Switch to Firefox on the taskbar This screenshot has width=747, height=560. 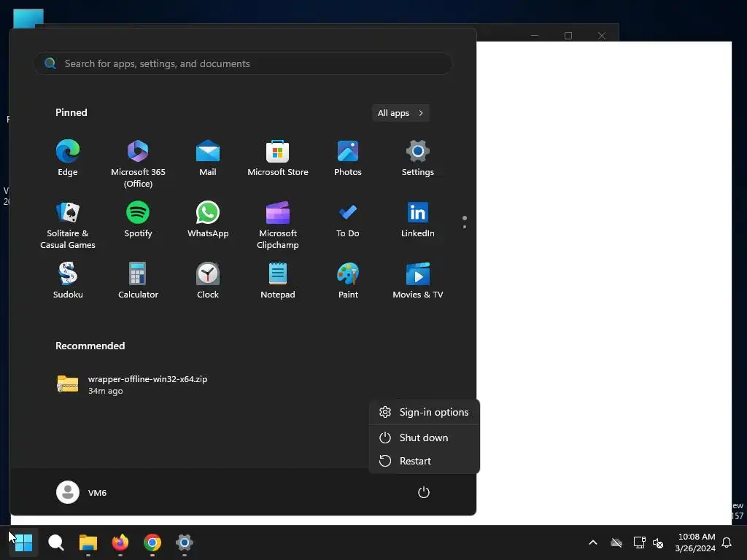click(x=120, y=542)
